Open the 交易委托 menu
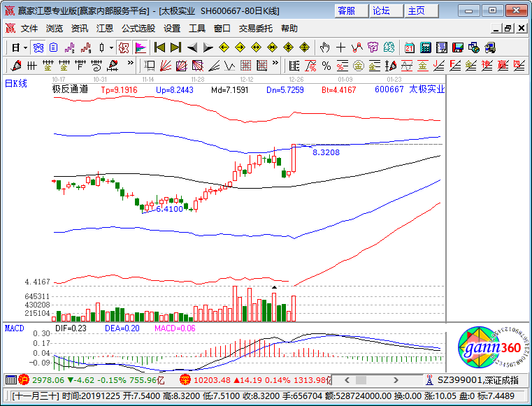Screen dimensions: 532x406 [256, 29]
